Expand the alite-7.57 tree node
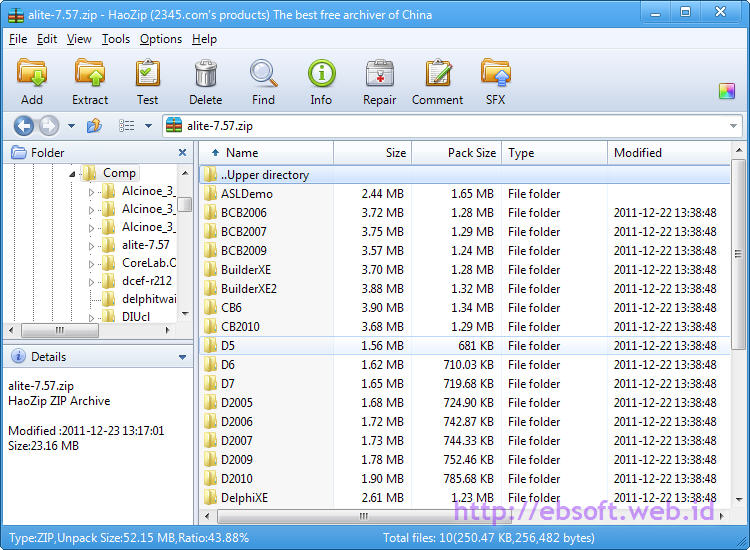Viewport: 750px width, 550px height. pyautogui.click(x=91, y=246)
